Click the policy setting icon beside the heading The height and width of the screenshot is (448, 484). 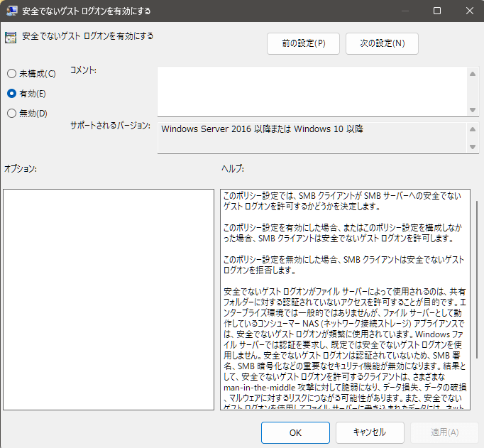(11, 37)
